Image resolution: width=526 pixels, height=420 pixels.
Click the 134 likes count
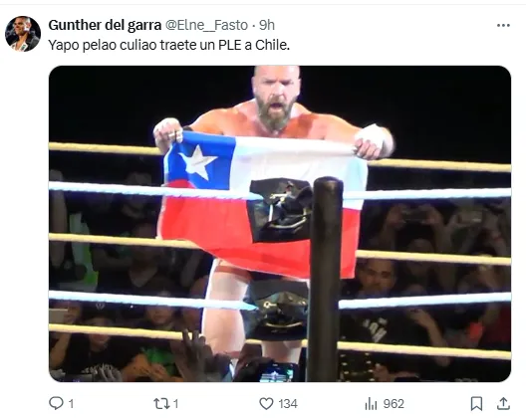tap(288, 404)
